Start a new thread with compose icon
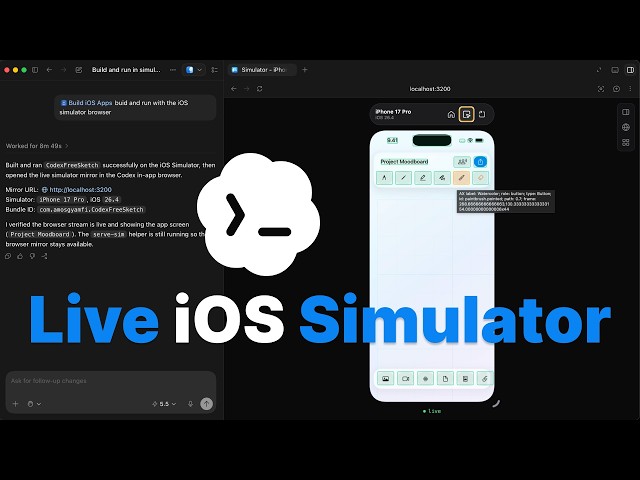Screen dimensions: 640x480 (x=79, y=70)
